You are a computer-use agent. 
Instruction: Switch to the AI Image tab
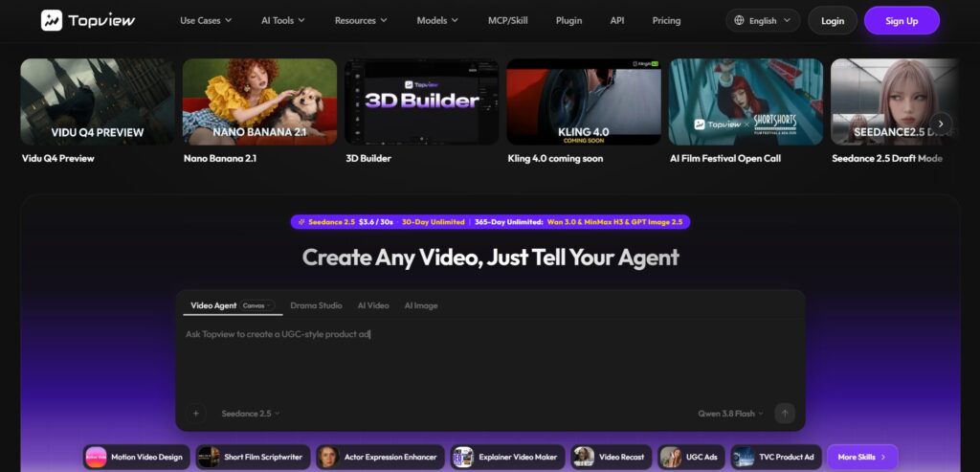pyautogui.click(x=421, y=305)
